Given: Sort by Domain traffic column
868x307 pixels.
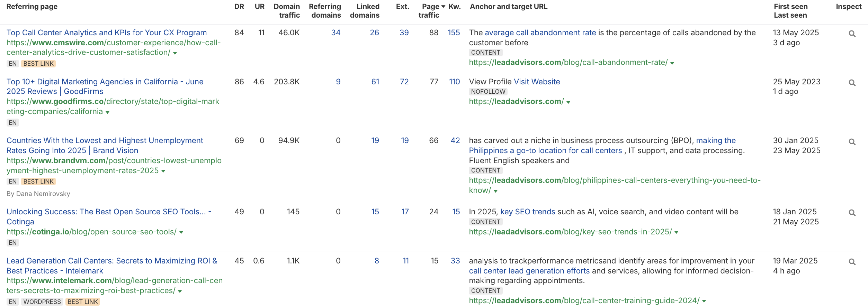Looking at the screenshot, I should [x=287, y=11].
